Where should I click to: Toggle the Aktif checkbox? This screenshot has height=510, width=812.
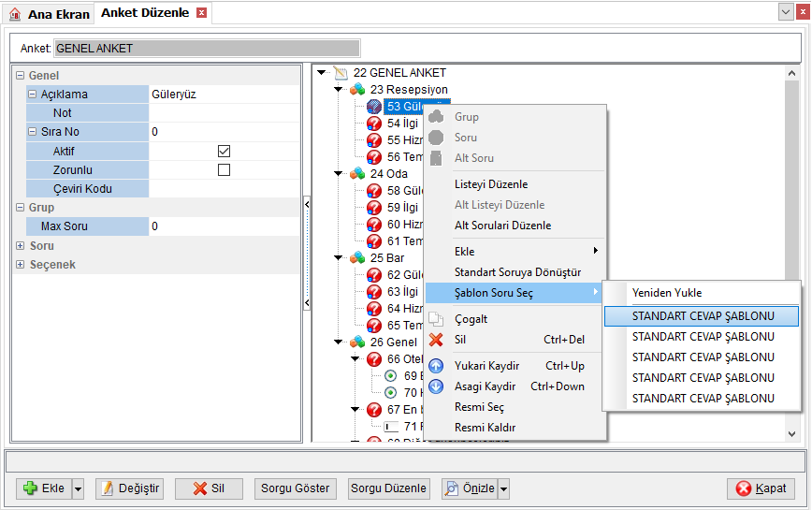(224, 152)
